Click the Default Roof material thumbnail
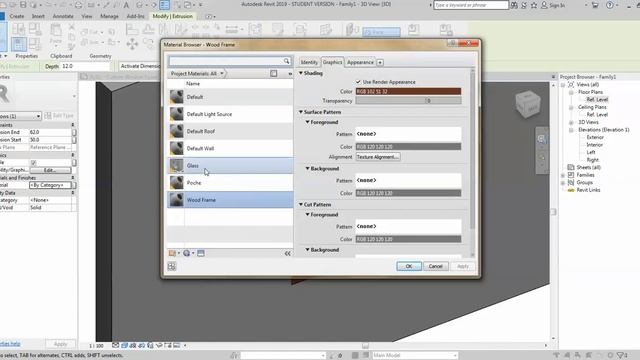The image size is (640, 360). coord(177,131)
